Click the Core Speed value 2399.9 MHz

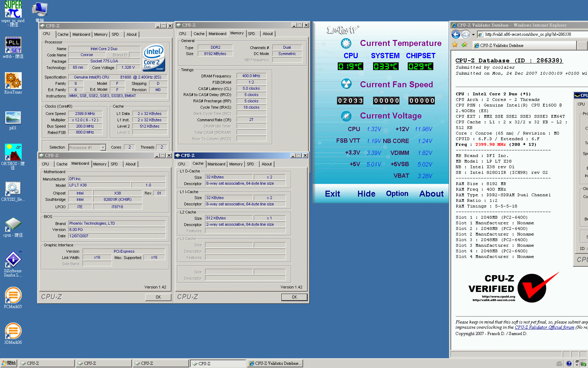click(85, 114)
